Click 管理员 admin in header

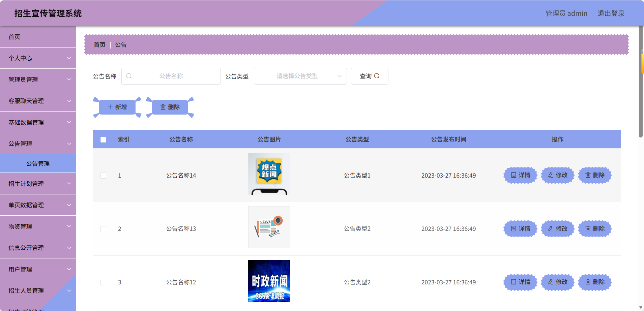click(566, 13)
